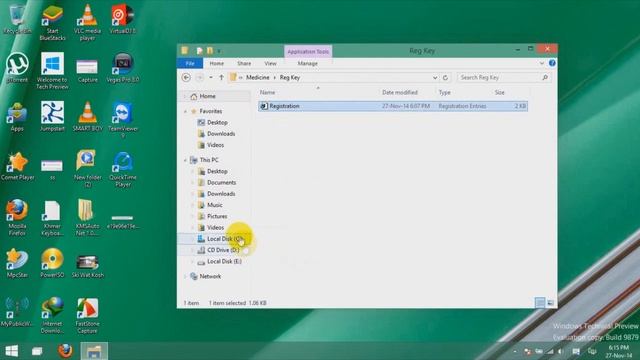Open address bar history dropdown
This screenshot has height=360, width=640.
point(435,78)
